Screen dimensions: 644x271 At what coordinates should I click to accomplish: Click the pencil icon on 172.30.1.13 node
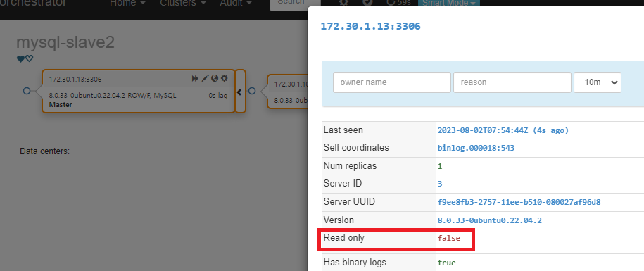click(205, 78)
